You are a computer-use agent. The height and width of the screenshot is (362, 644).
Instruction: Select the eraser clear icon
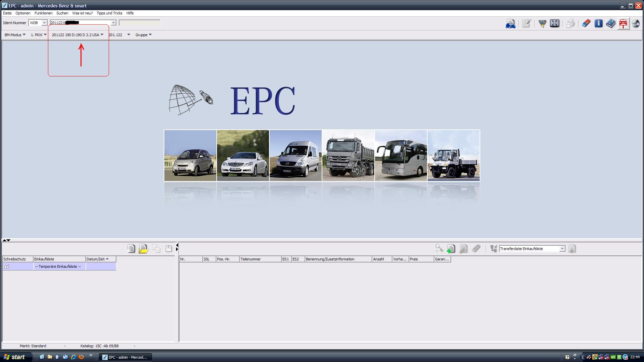pos(586,23)
